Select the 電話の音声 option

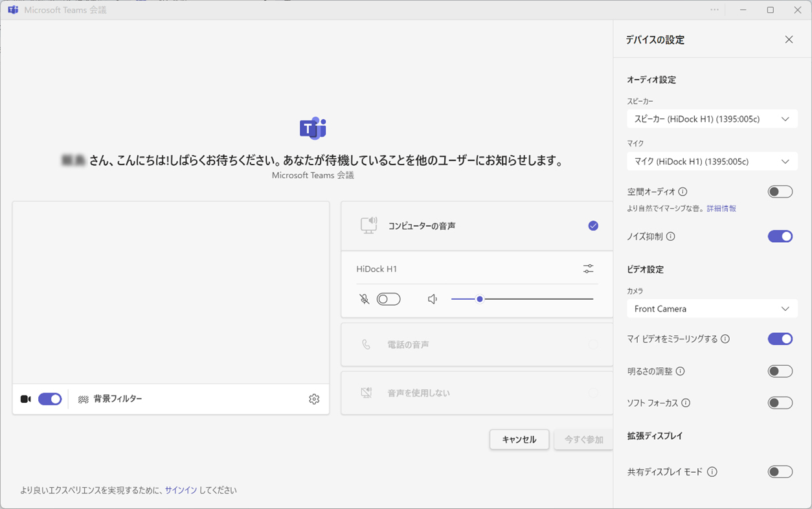[477, 345]
